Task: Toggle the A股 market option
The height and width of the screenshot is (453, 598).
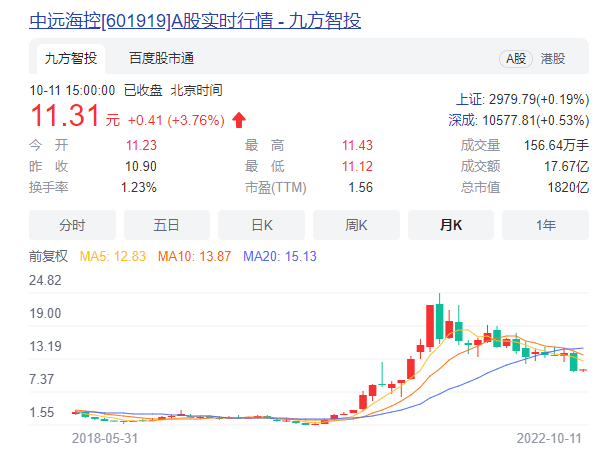Action: pyautogui.click(x=516, y=59)
